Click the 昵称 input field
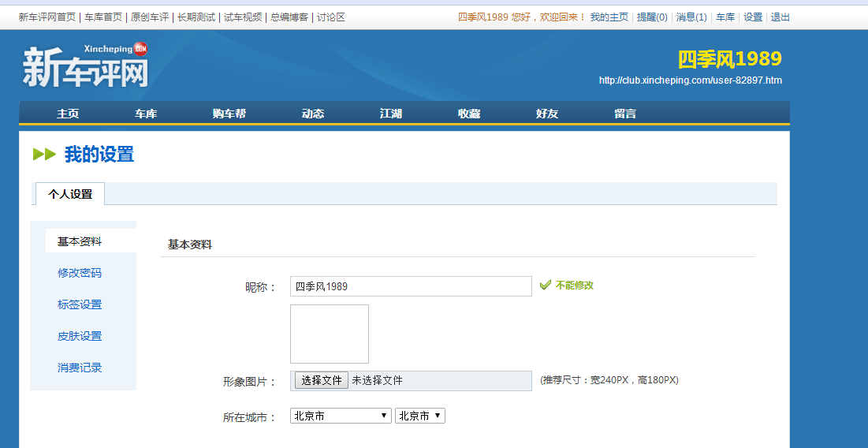The image size is (868, 448). click(411, 286)
